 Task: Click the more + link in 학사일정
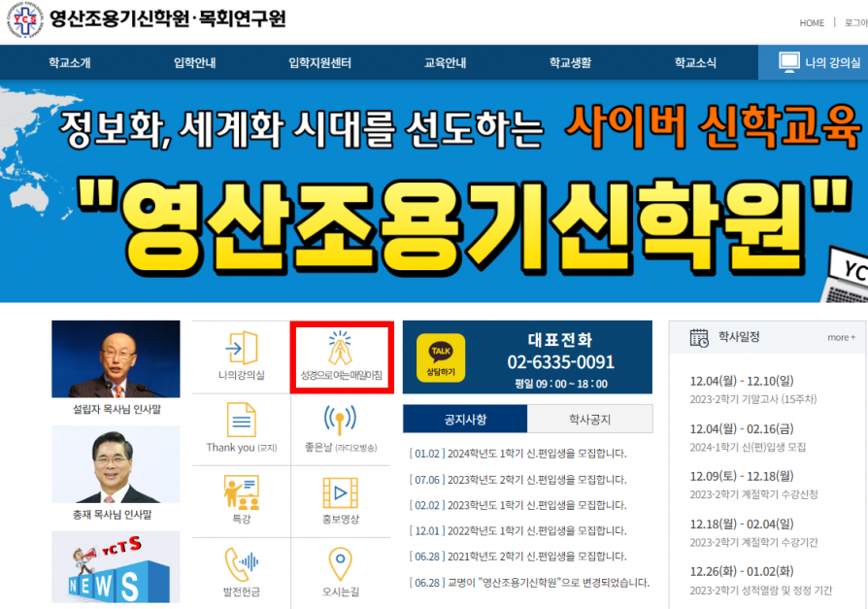point(842,337)
